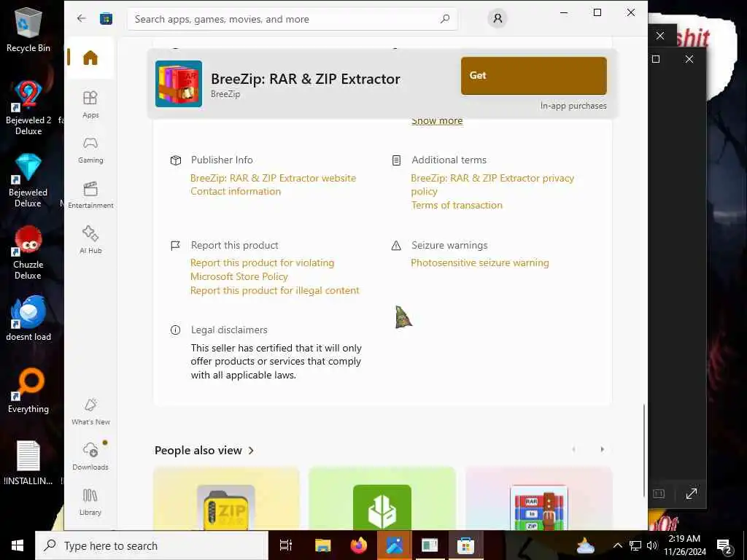
Task: Open the Entertainment section in sidebar
Action: click(x=90, y=195)
